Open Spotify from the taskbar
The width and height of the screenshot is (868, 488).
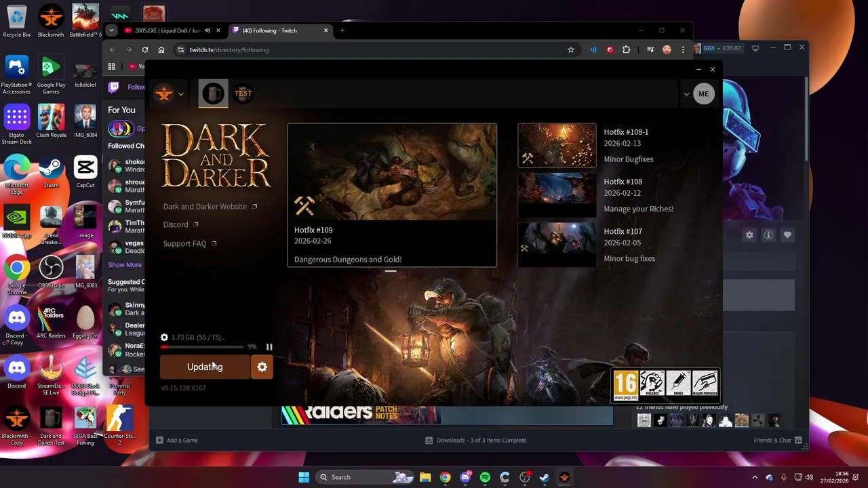tap(485, 477)
